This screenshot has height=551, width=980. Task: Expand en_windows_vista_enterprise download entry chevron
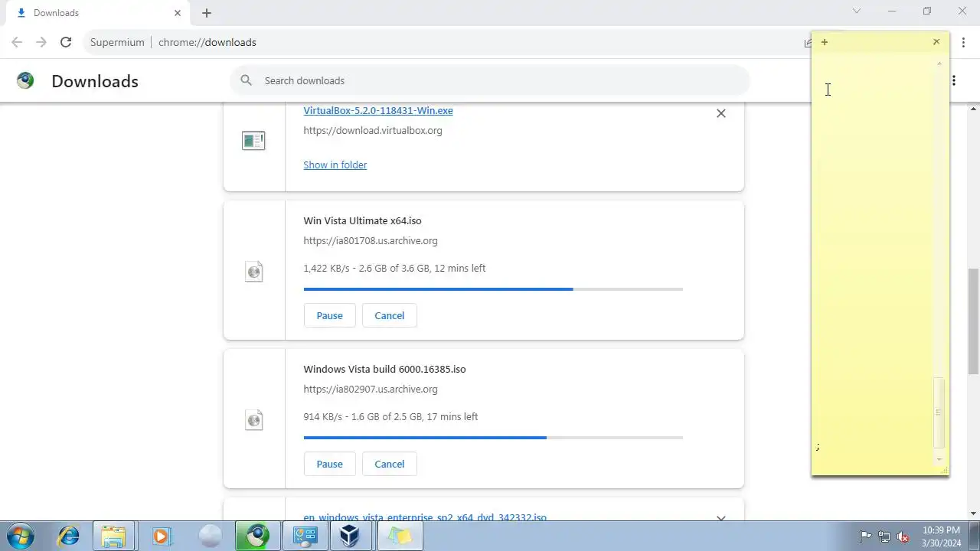coord(720,518)
